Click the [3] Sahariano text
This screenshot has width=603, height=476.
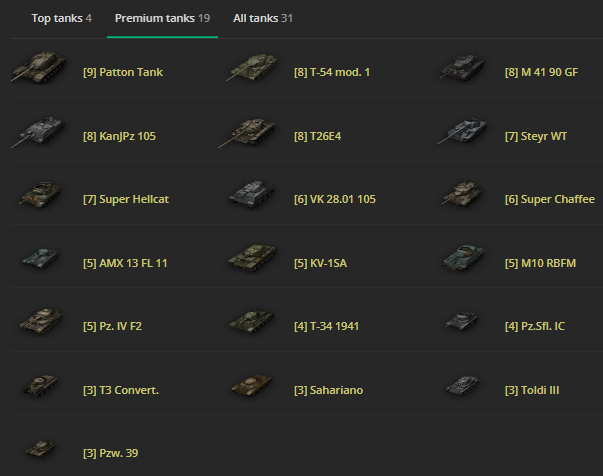328,390
